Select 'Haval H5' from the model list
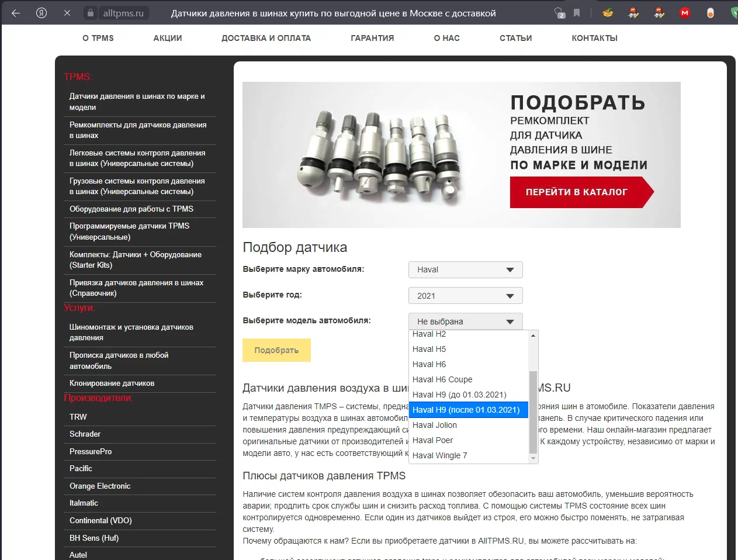Viewport: 738px width, 560px height. point(469,349)
